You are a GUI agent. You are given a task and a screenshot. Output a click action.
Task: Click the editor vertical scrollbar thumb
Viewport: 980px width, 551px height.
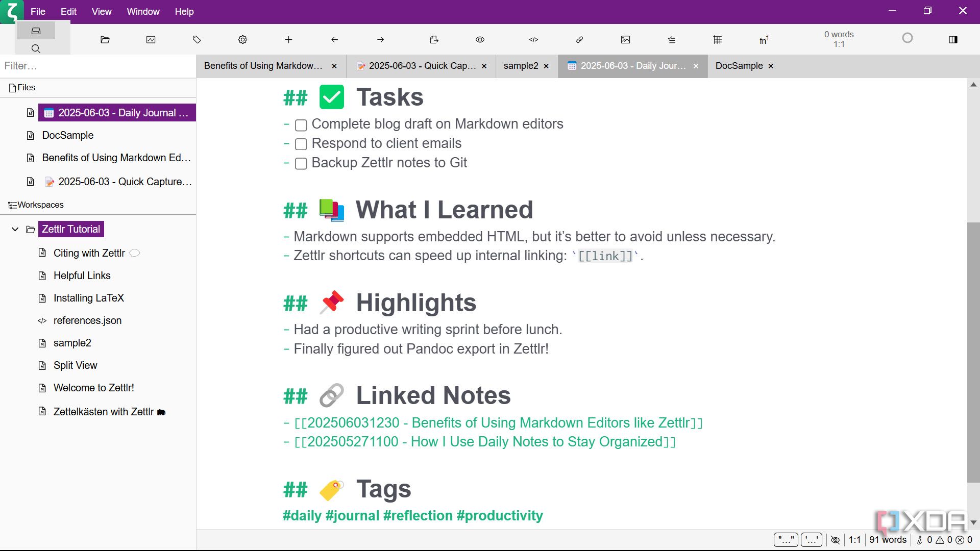pyautogui.click(x=973, y=352)
